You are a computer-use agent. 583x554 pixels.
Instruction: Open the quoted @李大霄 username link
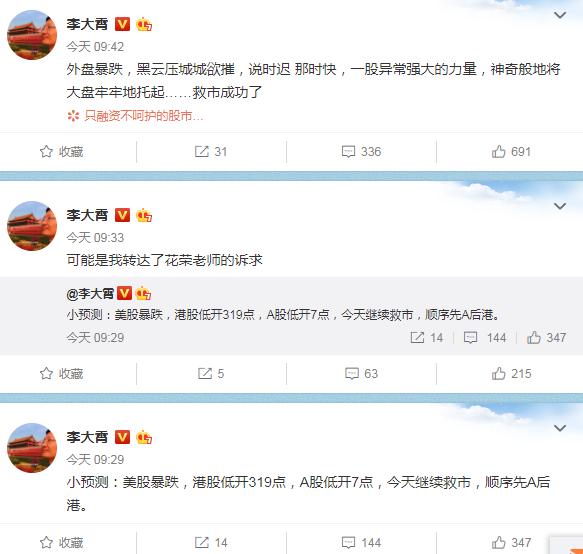click(x=90, y=294)
